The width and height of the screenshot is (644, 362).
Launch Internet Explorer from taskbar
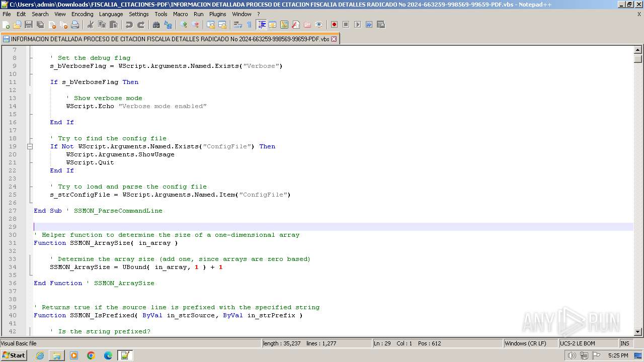40,355
